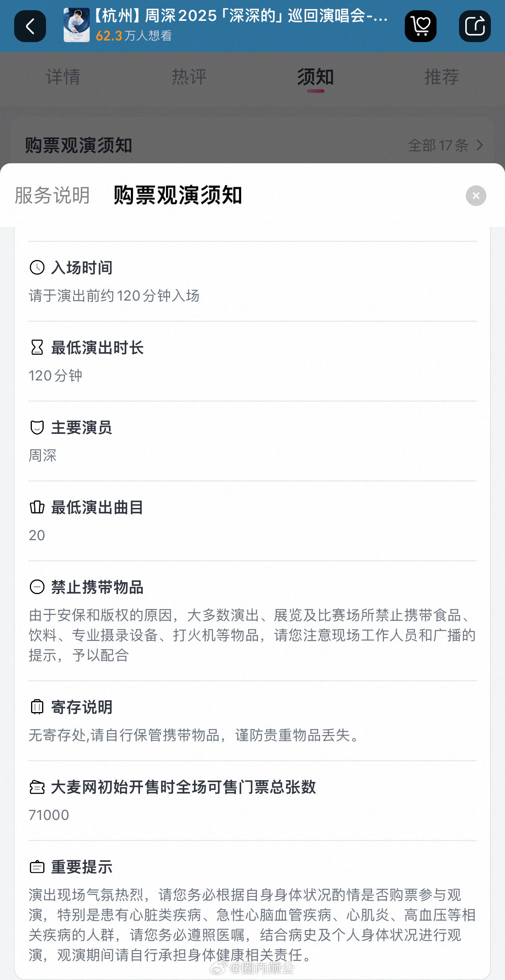
Task: Click the ticket icon beside 大麦网初始开售
Action: [37, 787]
